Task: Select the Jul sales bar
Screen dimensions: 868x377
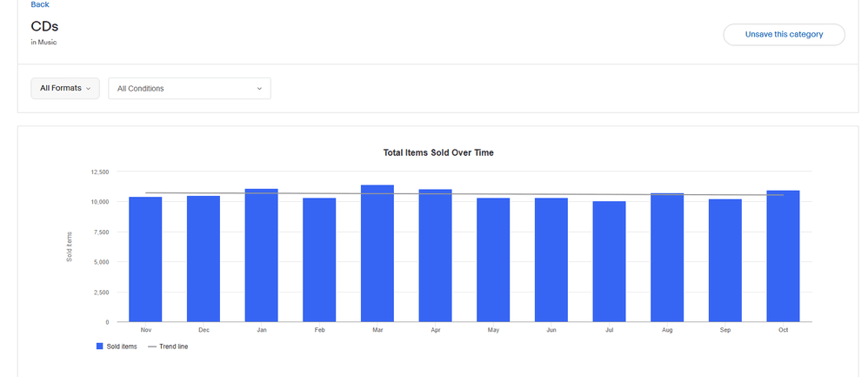Action: click(x=609, y=262)
